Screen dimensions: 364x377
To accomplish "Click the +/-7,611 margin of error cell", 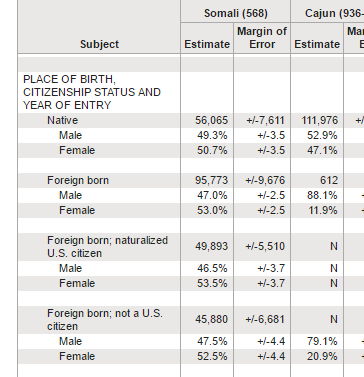I will (265, 120).
